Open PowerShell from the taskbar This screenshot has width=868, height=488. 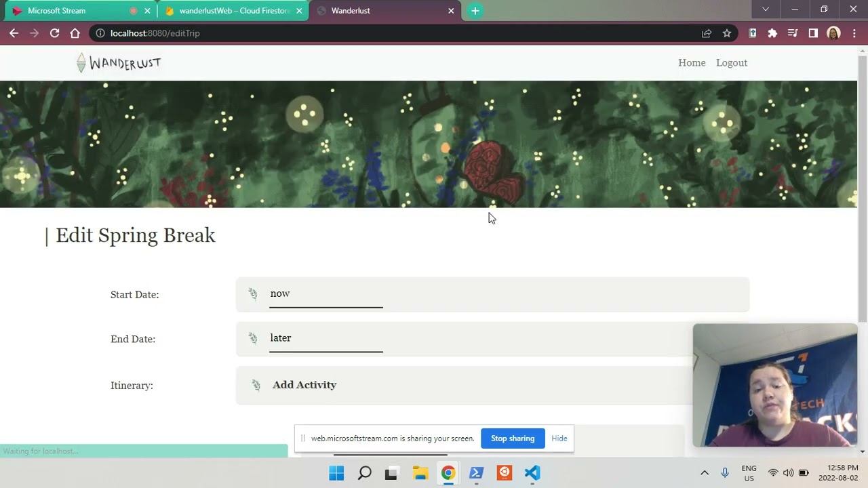(x=476, y=473)
